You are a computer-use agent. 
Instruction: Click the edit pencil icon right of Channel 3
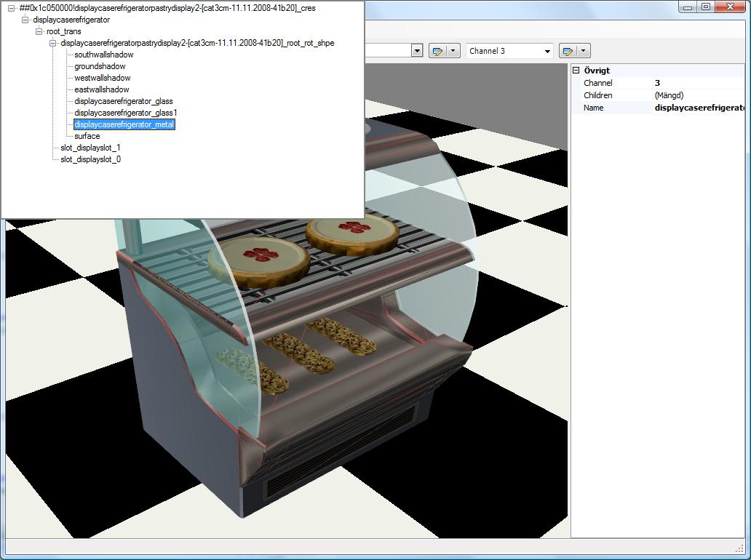click(568, 51)
